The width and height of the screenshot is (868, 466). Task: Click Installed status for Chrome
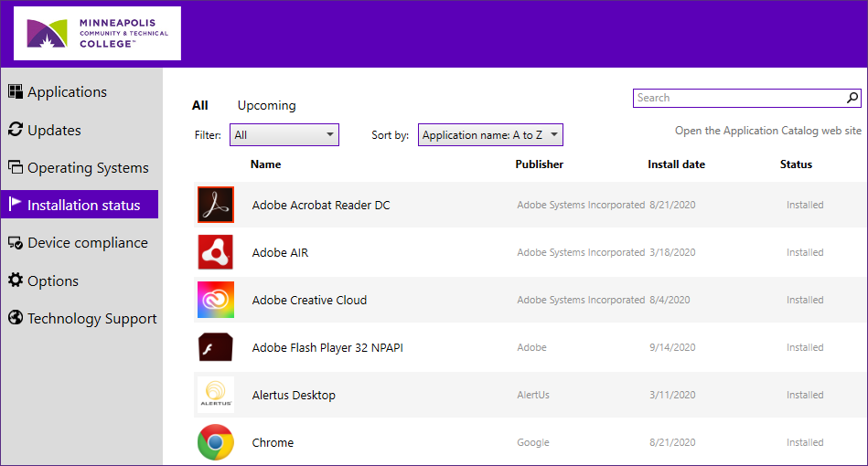click(x=805, y=442)
